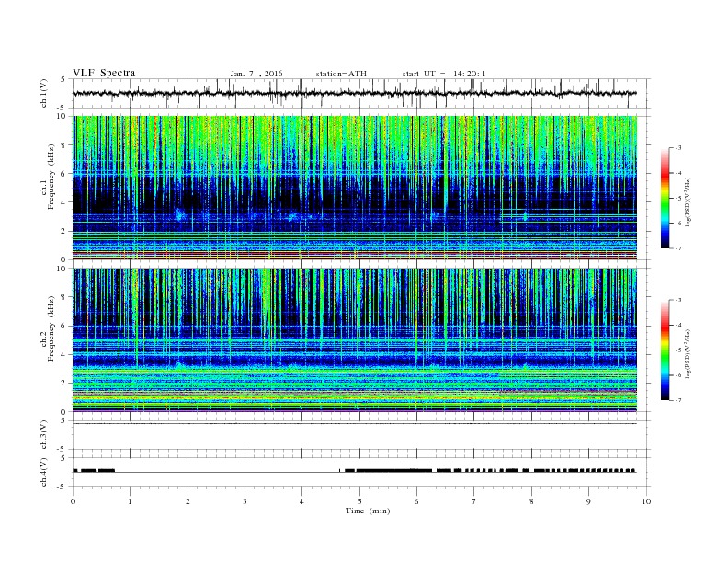Click time axis tick label "5"

click(x=359, y=501)
